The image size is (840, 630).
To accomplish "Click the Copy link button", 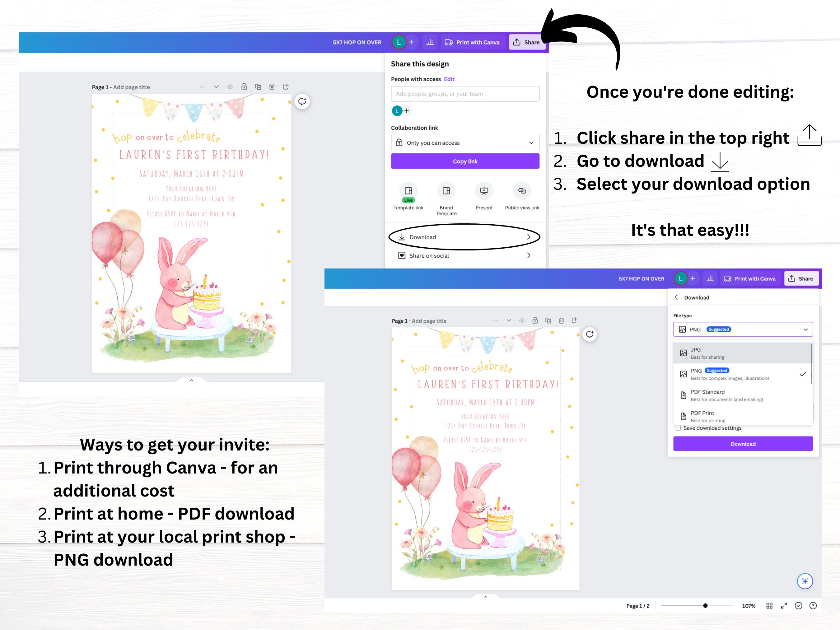I will [x=465, y=161].
